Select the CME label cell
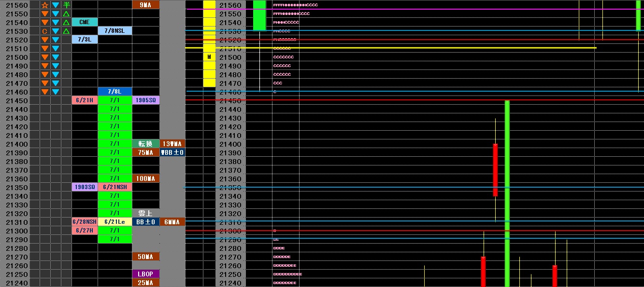The height and width of the screenshot is (287, 644). (x=85, y=22)
